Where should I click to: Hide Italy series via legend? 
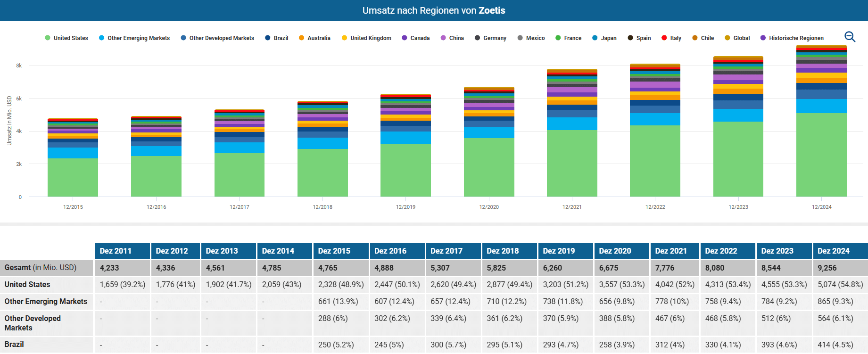(x=671, y=38)
